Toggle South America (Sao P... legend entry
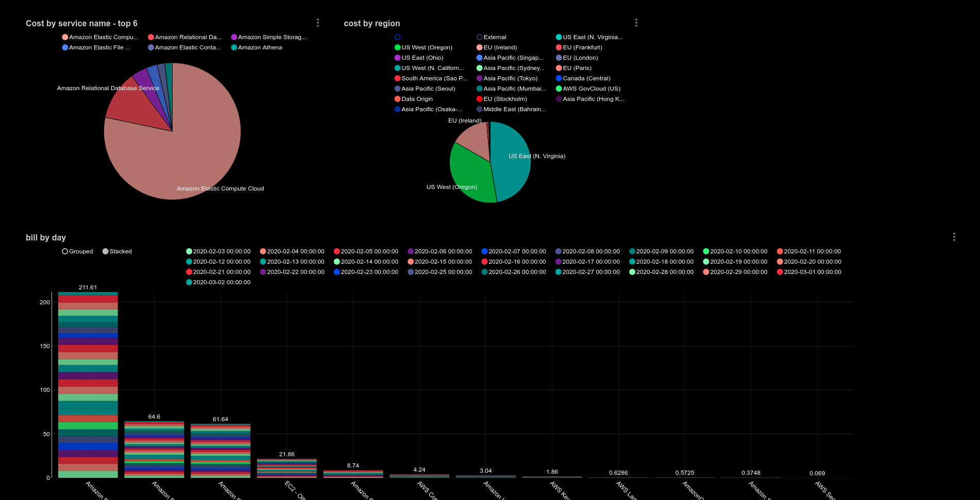 tap(431, 78)
